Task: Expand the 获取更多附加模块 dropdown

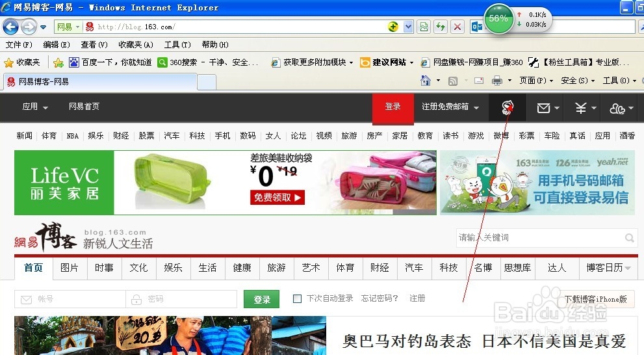Action: pyautogui.click(x=351, y=63)
